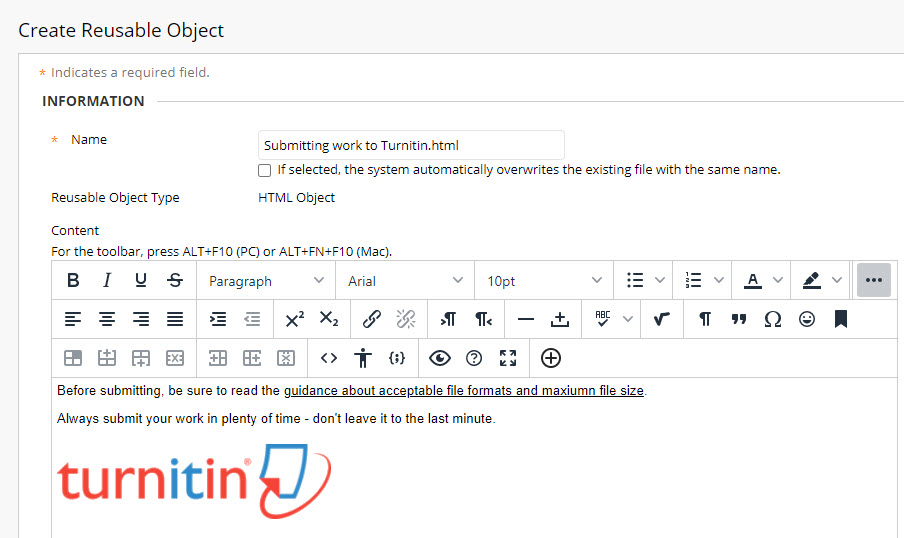Set right-to-left text direction
This screenshot has height=538, width=904.
pos(483,319)
